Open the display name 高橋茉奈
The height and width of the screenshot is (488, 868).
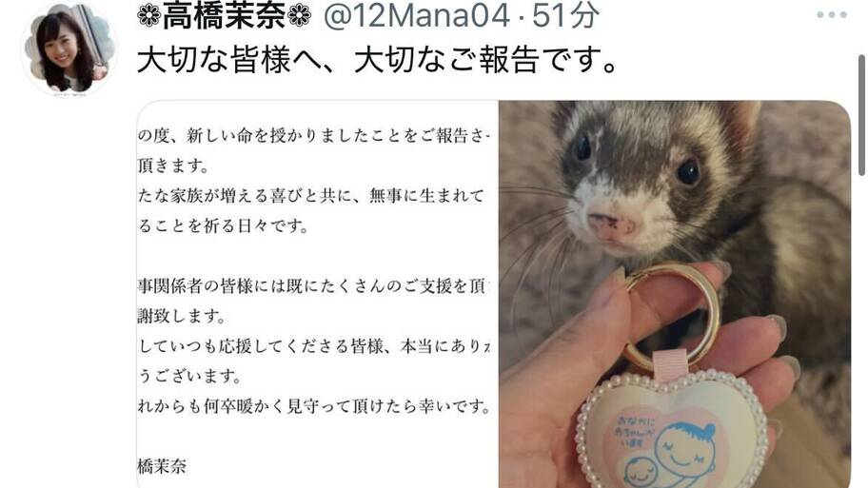pyautogui.click(x=225, y=15)
